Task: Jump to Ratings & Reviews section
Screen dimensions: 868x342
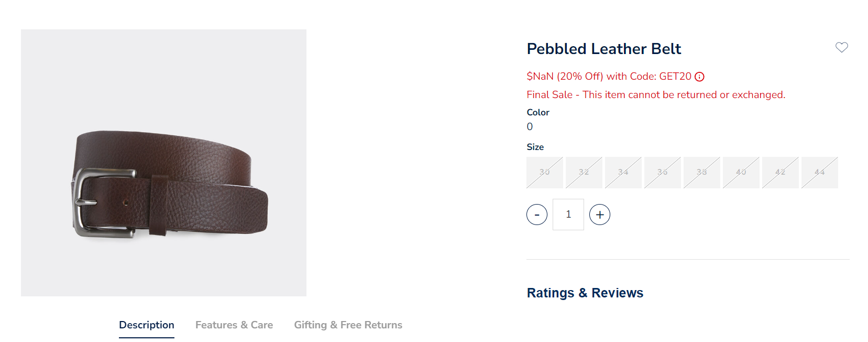Action: [585, 293]
